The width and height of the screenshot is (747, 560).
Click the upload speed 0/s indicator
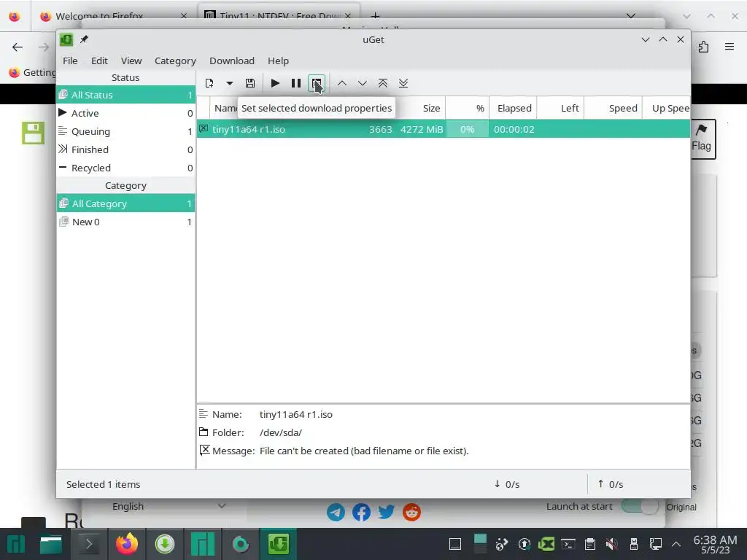[x=611, y=484]
